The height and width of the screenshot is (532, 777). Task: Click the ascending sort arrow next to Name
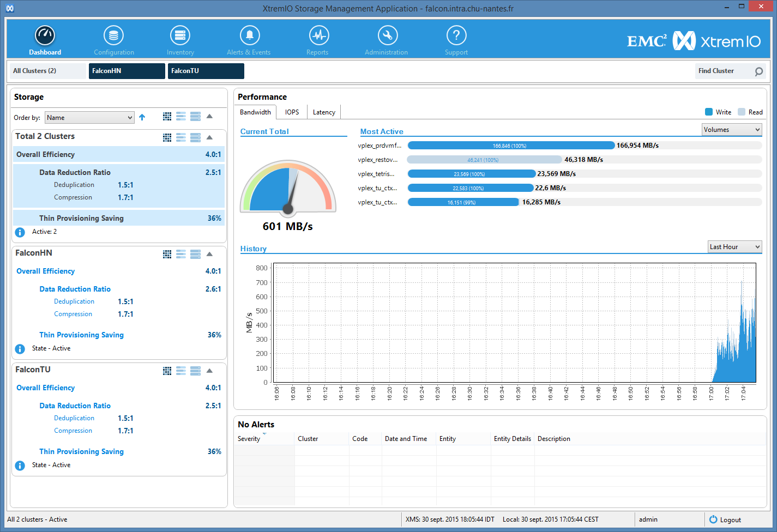point(142,117)
